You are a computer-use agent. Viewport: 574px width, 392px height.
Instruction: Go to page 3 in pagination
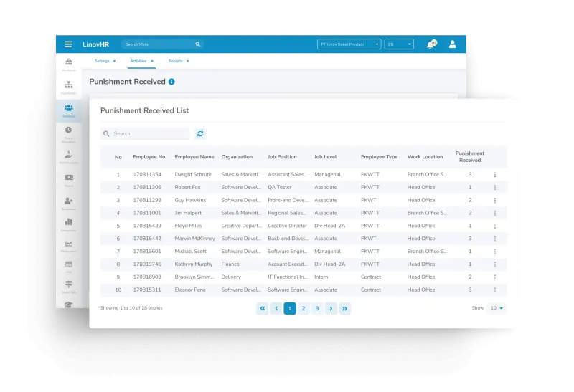[317, 308]
